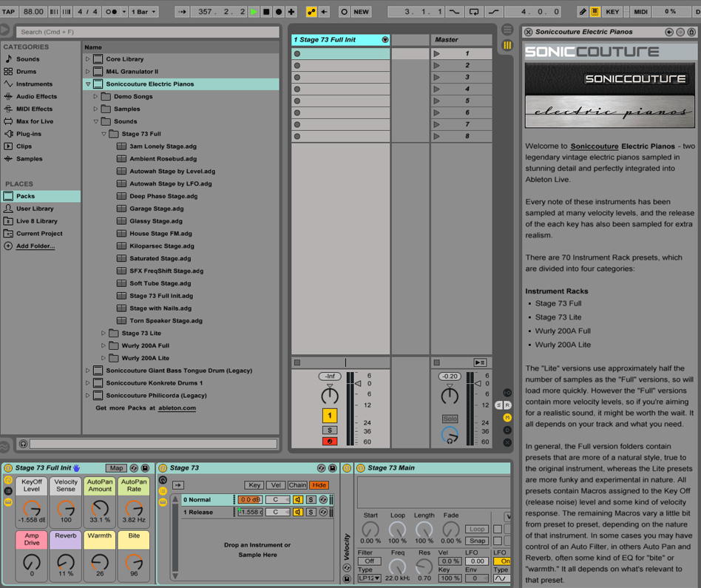Open the metronome settings dropdown arrow
Screen dimensions: 701x588
(123, 12)
